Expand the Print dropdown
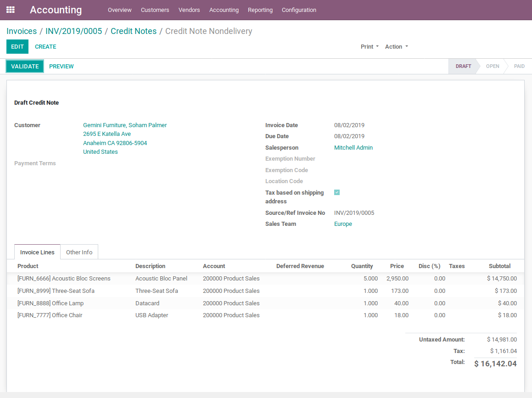This screenshot has width=532, height=398. coord(370,47)
